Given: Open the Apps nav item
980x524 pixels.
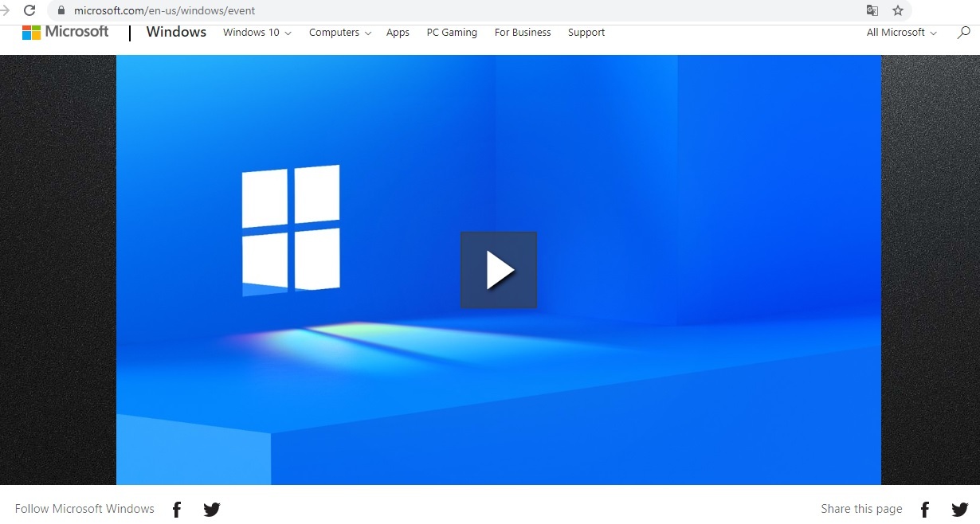Looking at the screenshot, I should [398, 33].
